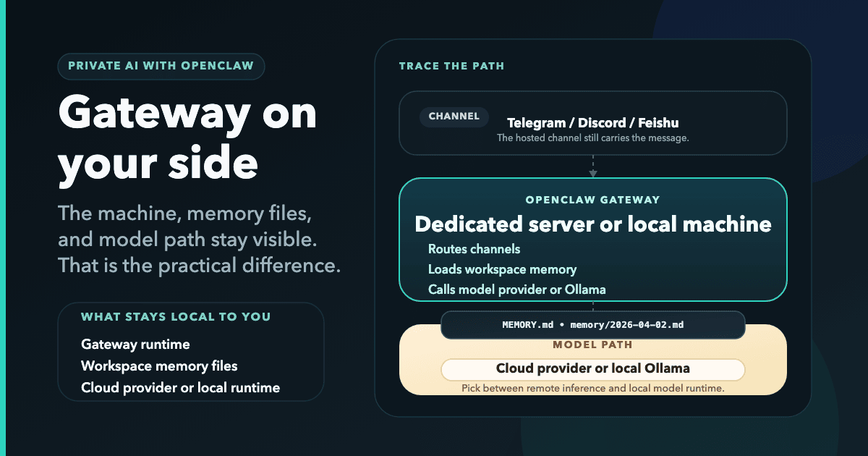
Task: Select the teal accent bar on the left edge
Action: [3, 228]
